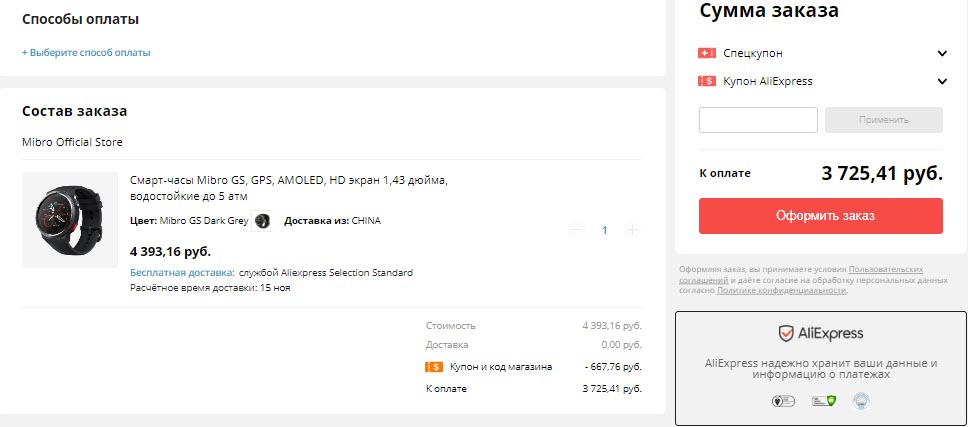Click the Смарт-часы Mibro GS product title
The width and height of the screenshot is (968, 427).
click(x=288, y=188)
